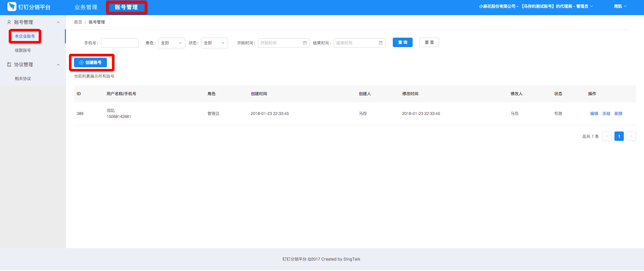Open the 周凯 user menu
Screen dimensions: 644x271
[x=620, y=6]
